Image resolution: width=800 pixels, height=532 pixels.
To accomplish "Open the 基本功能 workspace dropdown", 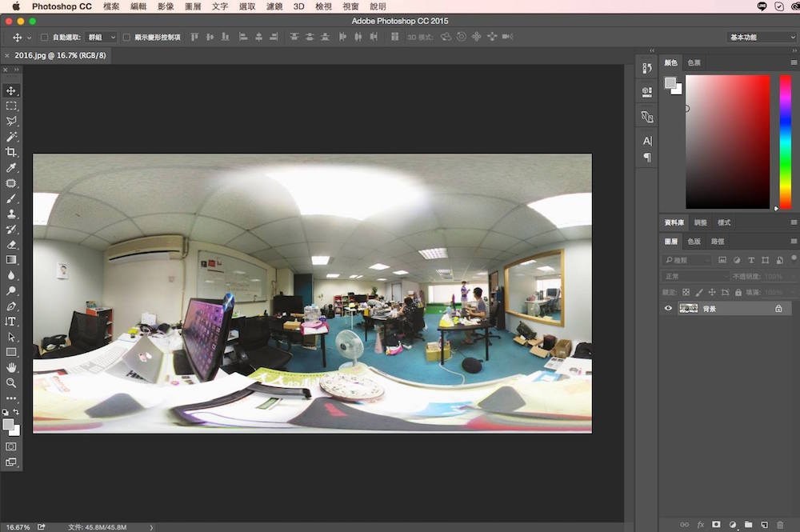I will pos(761,38).
